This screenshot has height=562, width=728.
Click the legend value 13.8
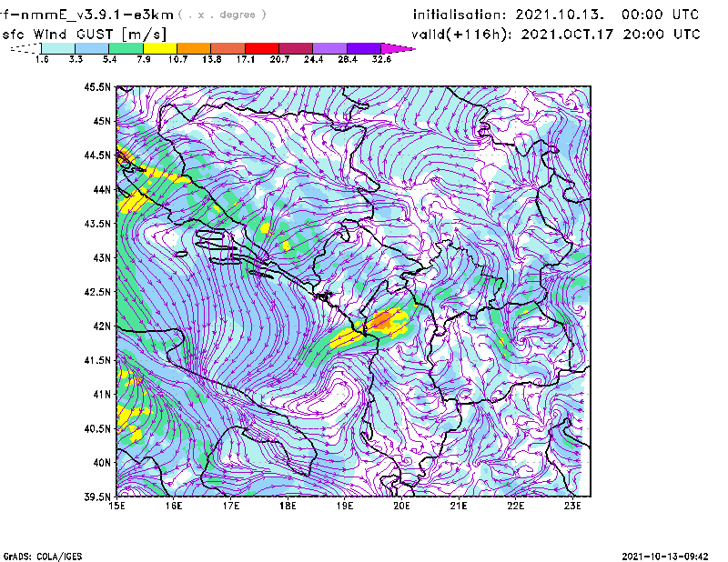point(212,59)
